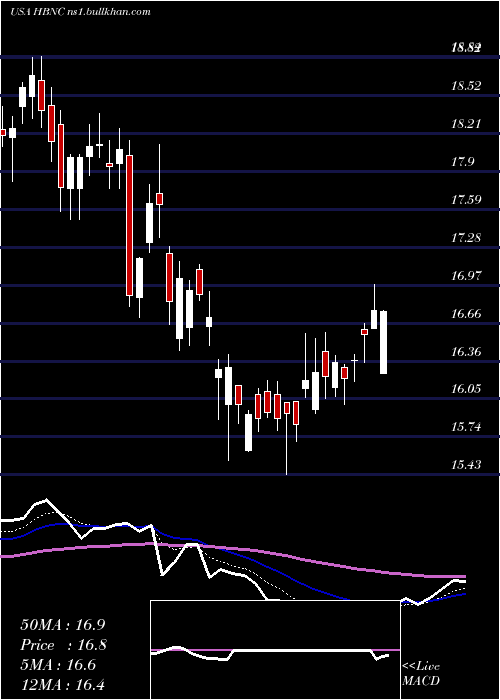Click the 5MA : 16.6 reading
Screen dimensions: 500x700
click(58, 665)
